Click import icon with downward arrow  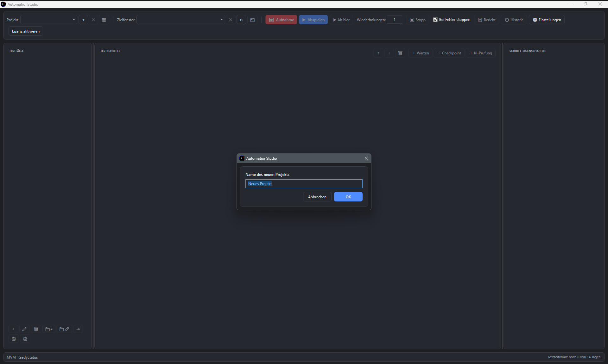click(x=25, y=339)
